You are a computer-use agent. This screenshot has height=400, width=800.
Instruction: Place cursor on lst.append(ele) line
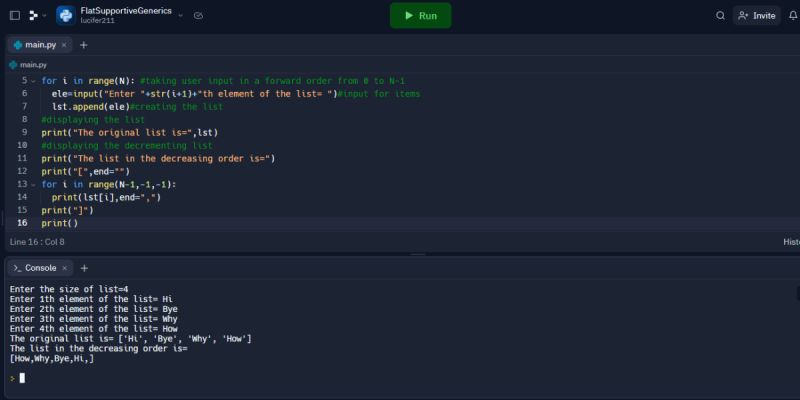[x=137, y=107]
